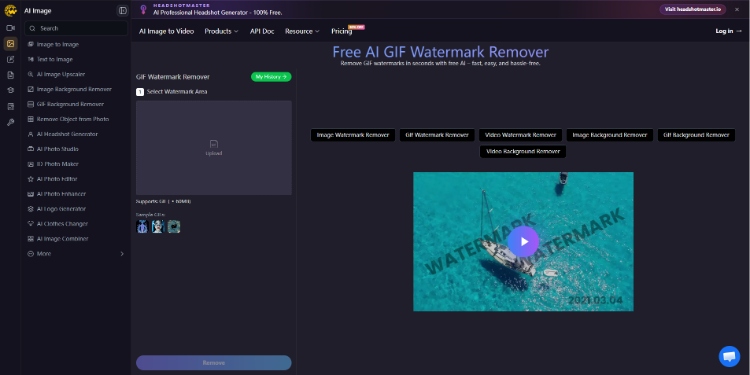
Task: Focus the sidebar Search field
Action: pos(76,29)
